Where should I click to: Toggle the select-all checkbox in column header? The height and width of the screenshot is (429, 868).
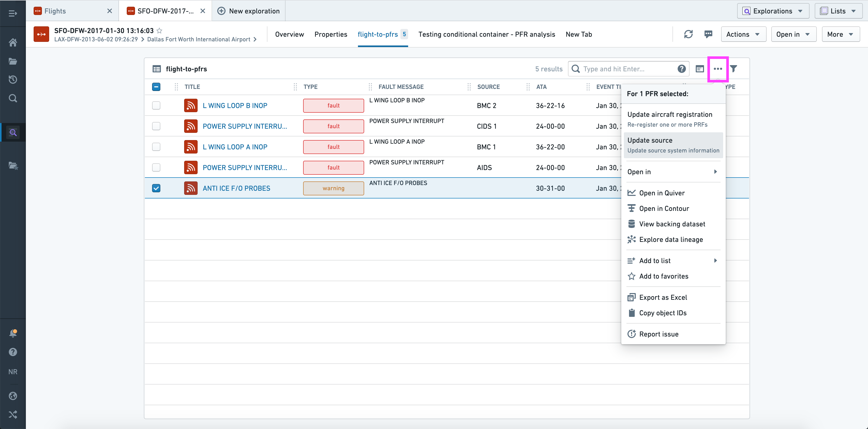pyautogui.click(x=157, y=87)
